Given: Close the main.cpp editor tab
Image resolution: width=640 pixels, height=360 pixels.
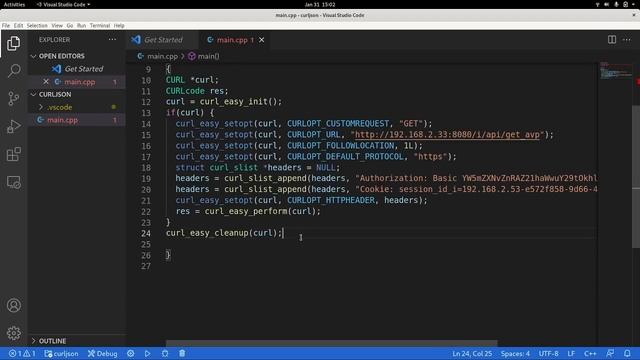Looking at the screenshot, I should pos(262,40).
